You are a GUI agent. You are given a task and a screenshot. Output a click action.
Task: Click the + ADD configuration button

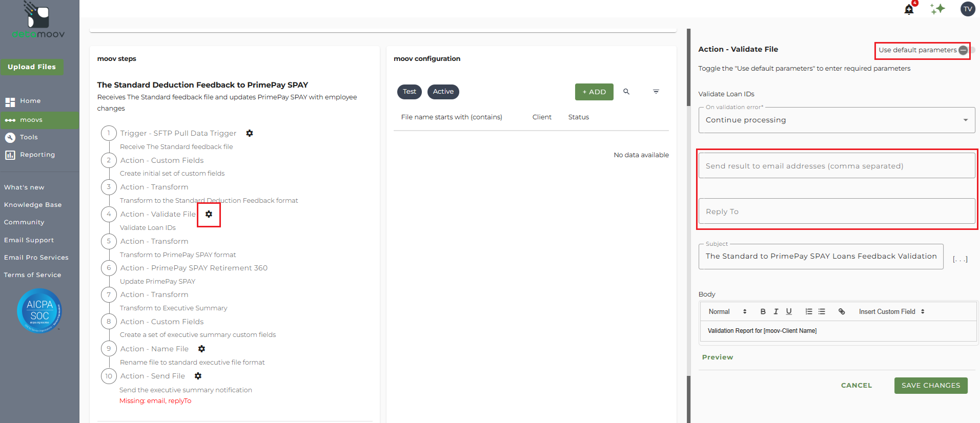(x=594, y=92)
